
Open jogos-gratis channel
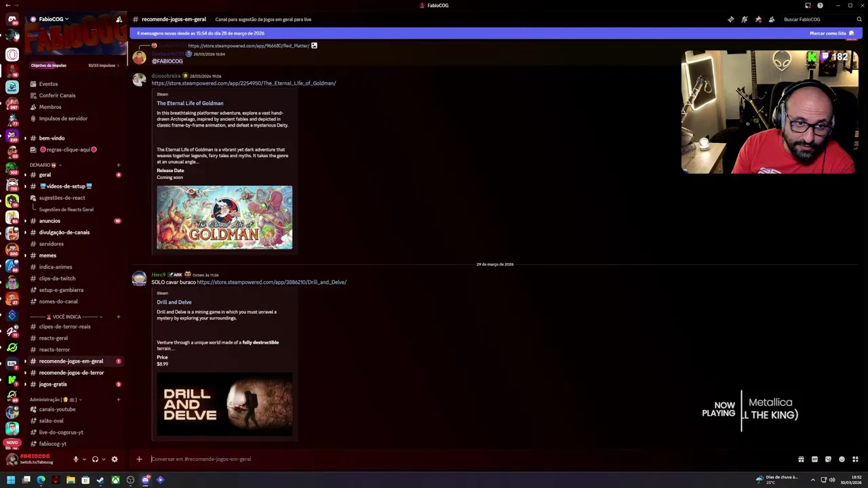53,384
